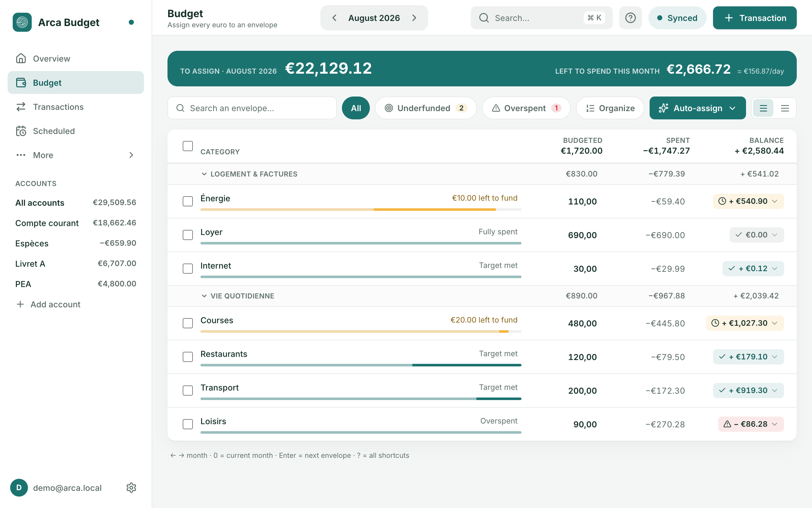Click the clock icon in Courses balance
Image resolution: width=812 pixels, height=508 pixels.
point(715,323)
